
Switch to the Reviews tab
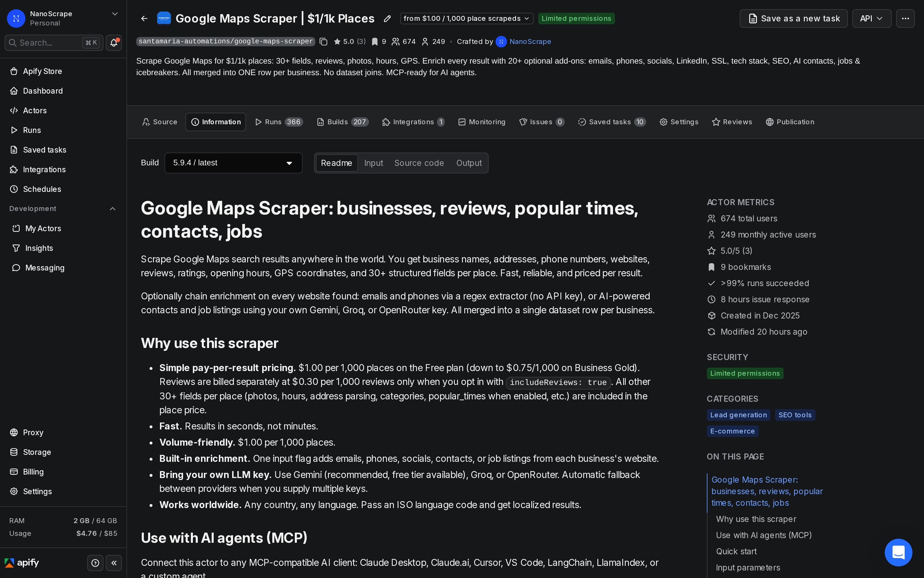point(732,122)
